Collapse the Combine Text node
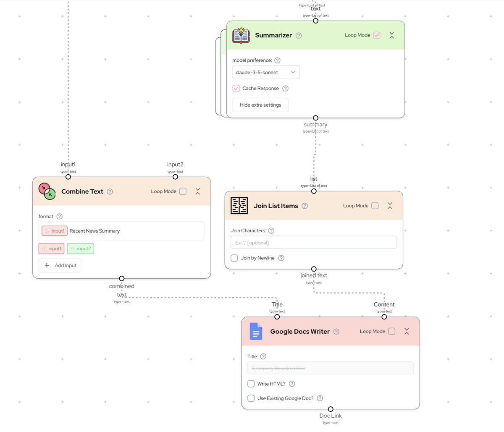This screenshot has height=432, width=504. 197,191
